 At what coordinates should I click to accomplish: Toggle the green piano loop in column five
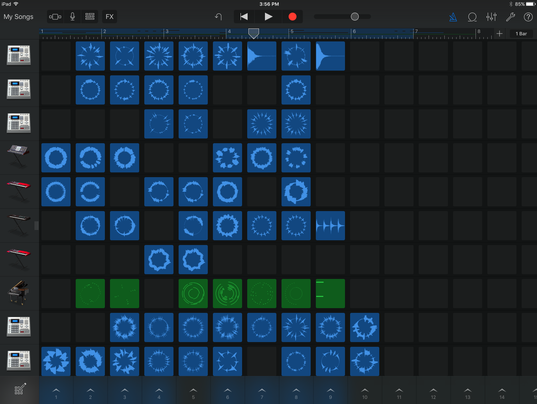point(193,293)
